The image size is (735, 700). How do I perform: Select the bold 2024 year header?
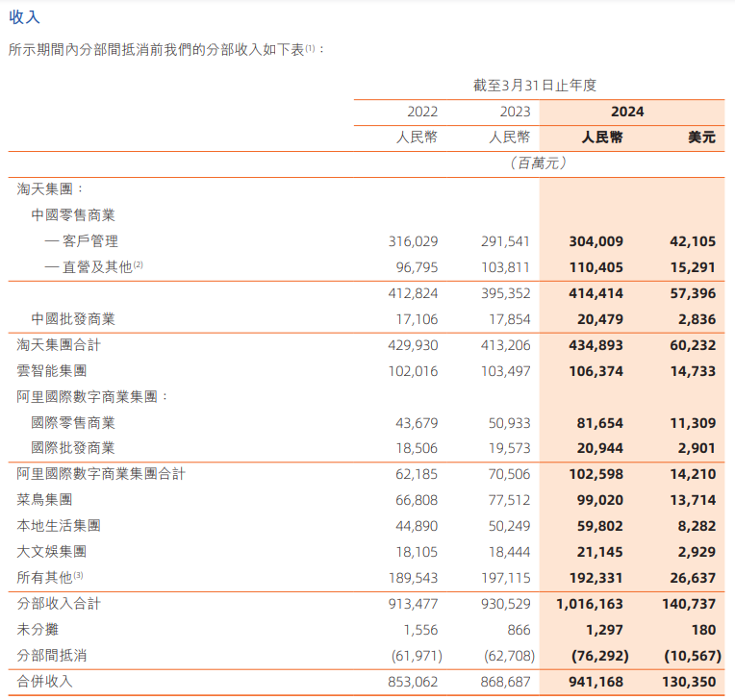(x=627, y=112)
